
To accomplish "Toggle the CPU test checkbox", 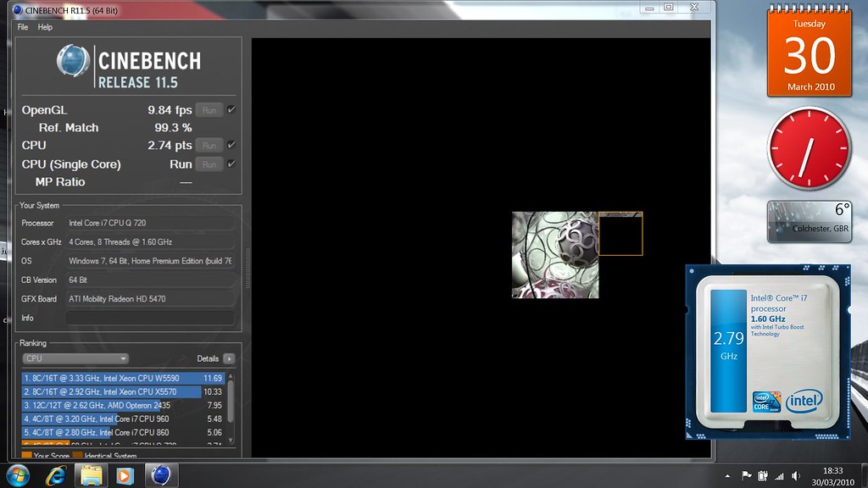I will (x=231, y=146).
